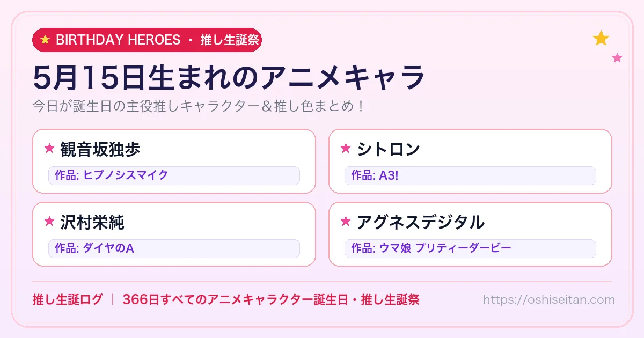Viewport: 644px width, 338px height.
Task: Open the 作品: A3! tag
Action: (x=470, y=175)
